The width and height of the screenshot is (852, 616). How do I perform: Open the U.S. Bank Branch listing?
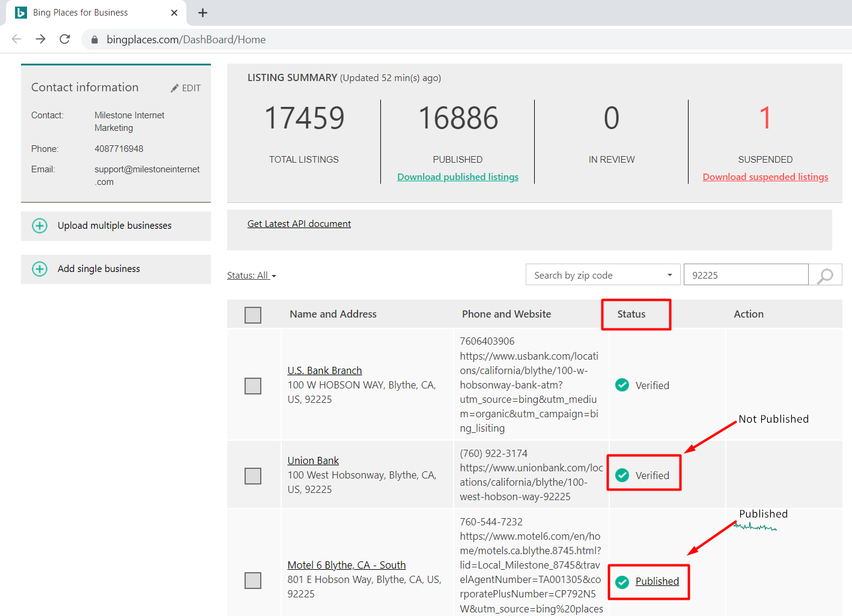point(324,370)
